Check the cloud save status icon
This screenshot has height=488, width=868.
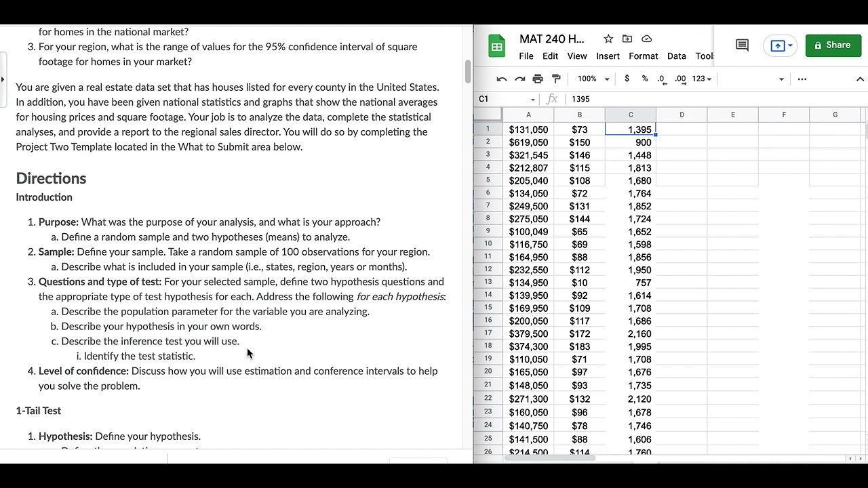coord(646,39)
